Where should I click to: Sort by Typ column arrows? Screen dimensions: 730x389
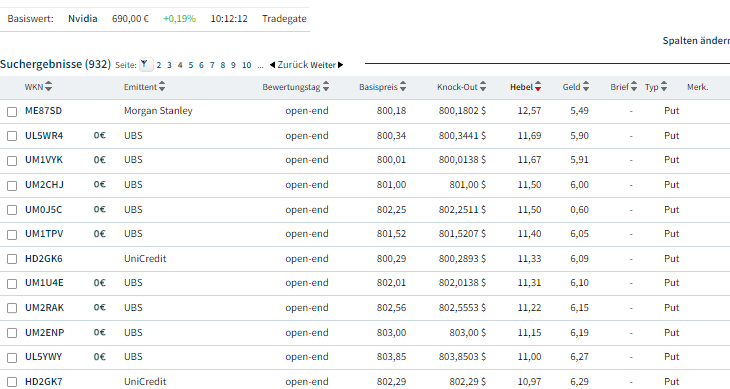coord(664,87)
